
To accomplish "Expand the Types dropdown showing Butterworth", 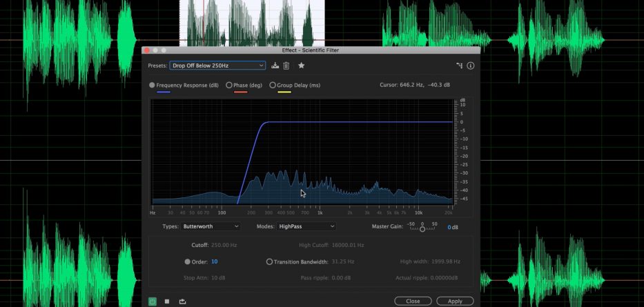I will (209, 226).
